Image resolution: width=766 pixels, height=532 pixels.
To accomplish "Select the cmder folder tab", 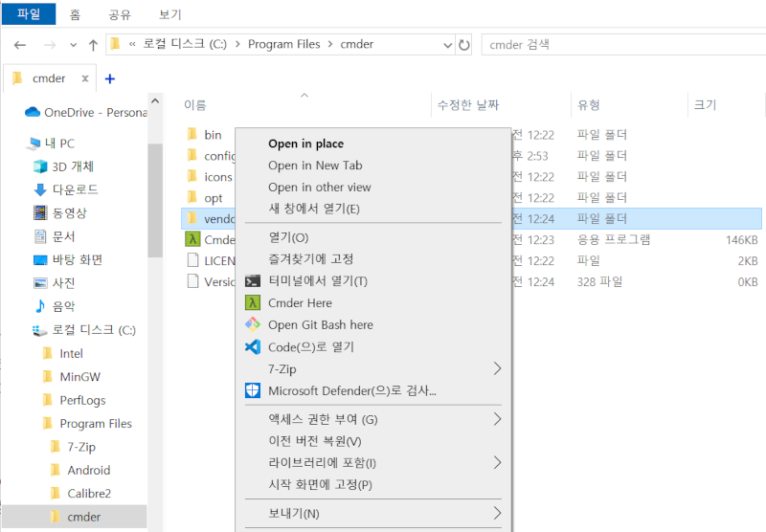I will point(49,78).
